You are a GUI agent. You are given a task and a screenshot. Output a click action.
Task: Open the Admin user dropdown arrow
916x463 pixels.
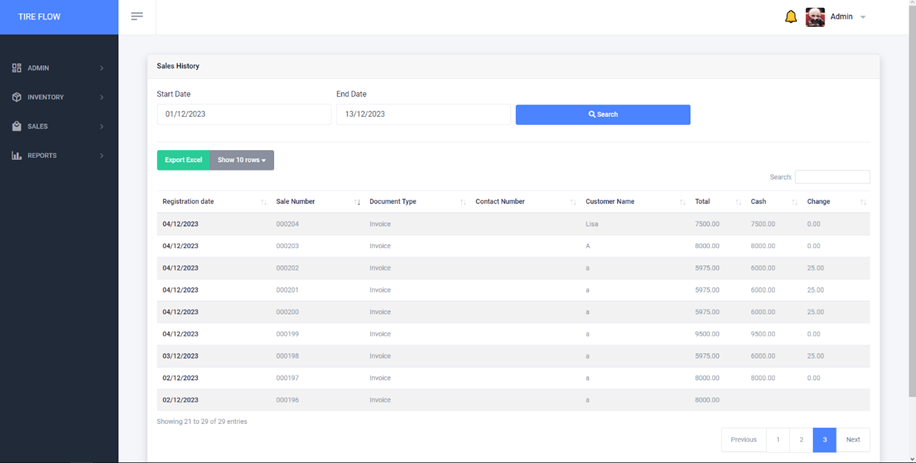tap(863, 17)
